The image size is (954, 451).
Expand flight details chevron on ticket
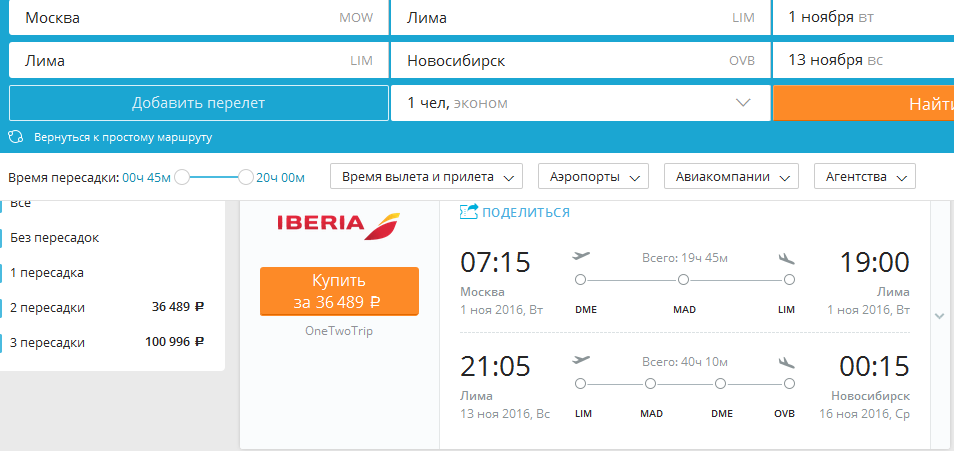(938, 316)
